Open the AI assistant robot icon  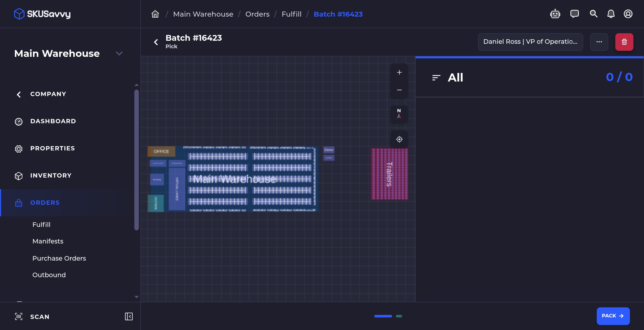(555, 14)
